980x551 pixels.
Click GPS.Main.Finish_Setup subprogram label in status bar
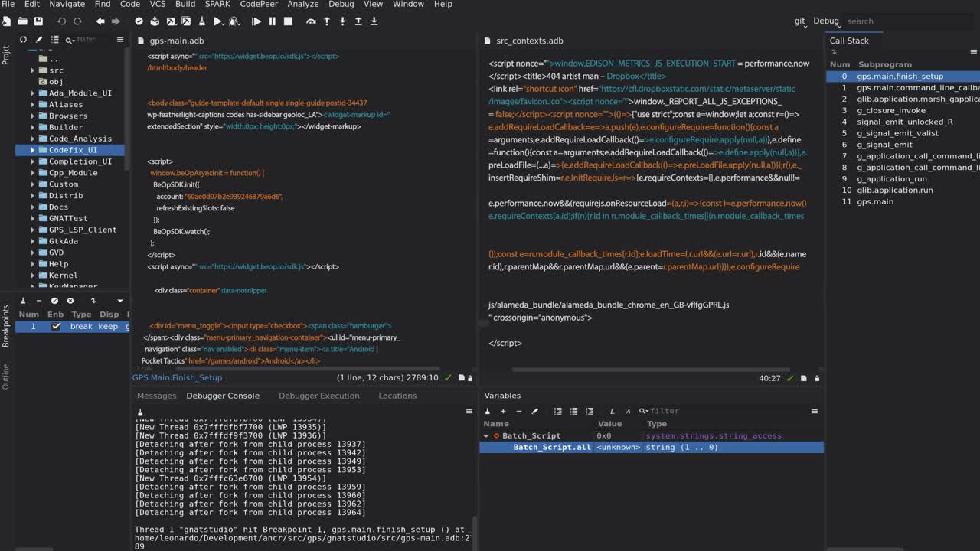(177, 377)
